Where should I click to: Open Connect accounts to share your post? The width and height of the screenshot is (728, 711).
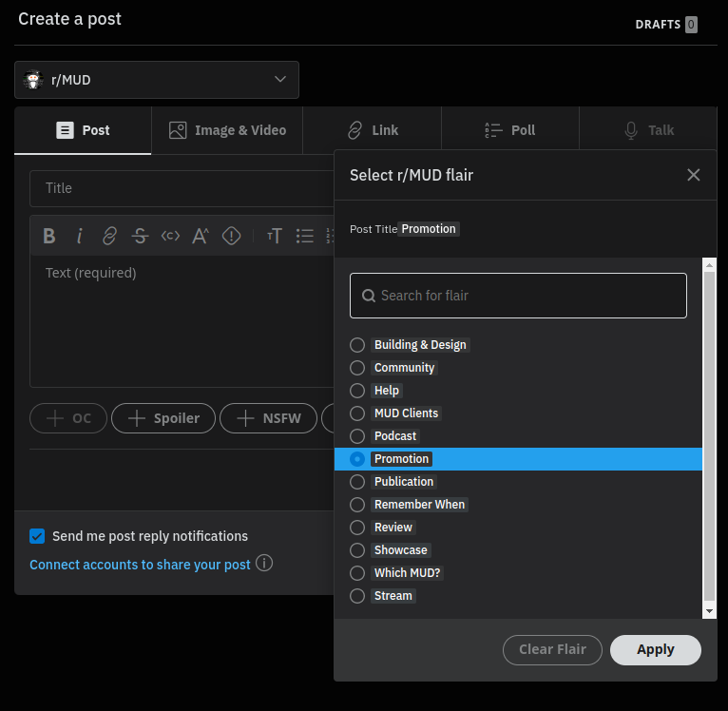[140, 565]
